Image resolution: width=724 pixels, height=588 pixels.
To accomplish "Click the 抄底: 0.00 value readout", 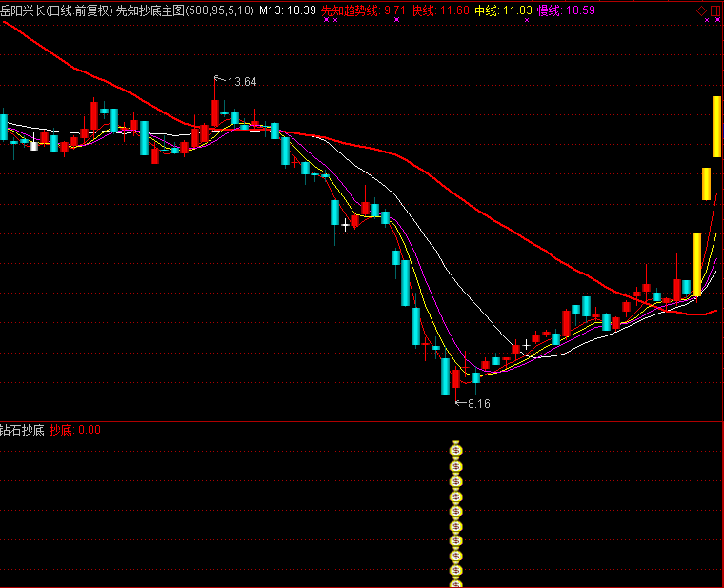I will click(x=75, y=430).
